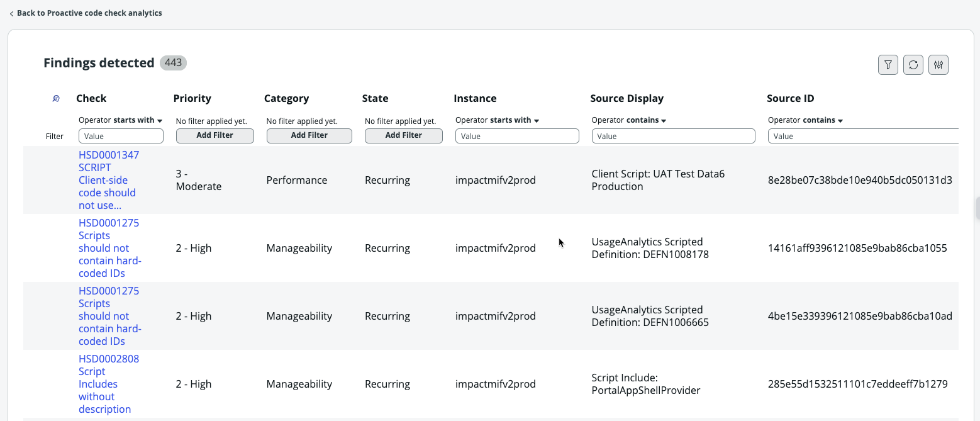The width and height of the screenshot is (980, 421).
Task: Add Filter for State column
Action: point(404,135)
